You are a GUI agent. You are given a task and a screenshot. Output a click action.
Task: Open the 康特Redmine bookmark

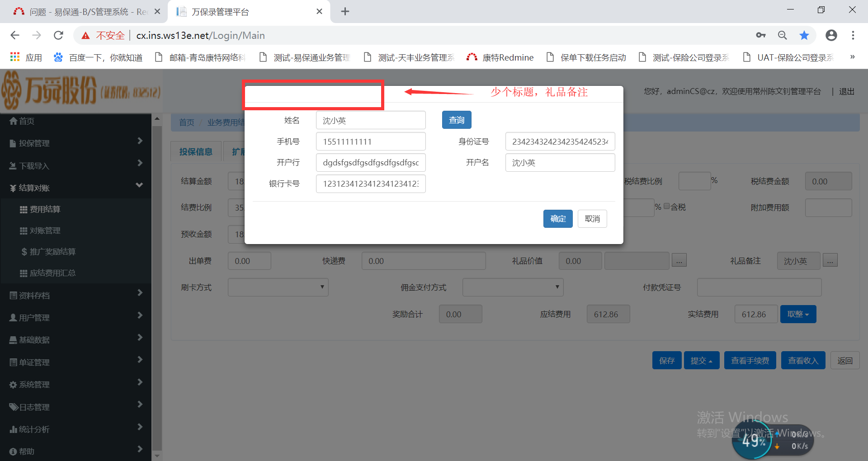coord(500,57)
